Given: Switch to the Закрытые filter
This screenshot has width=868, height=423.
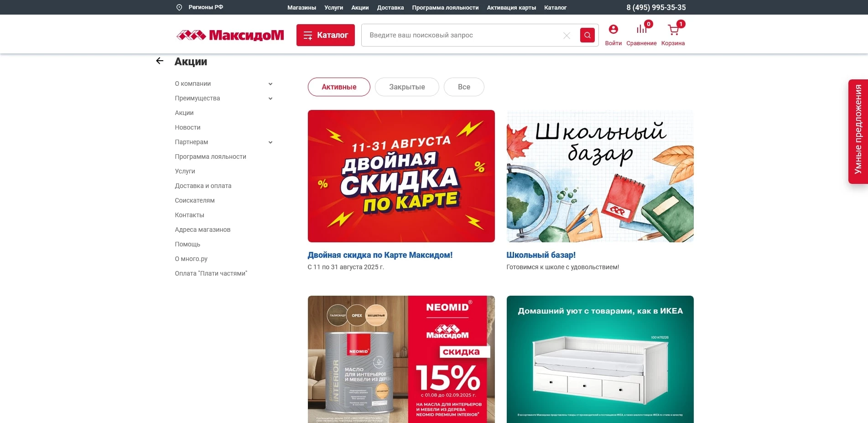Looking at the screenshot, I should click(x=407, y=87).
